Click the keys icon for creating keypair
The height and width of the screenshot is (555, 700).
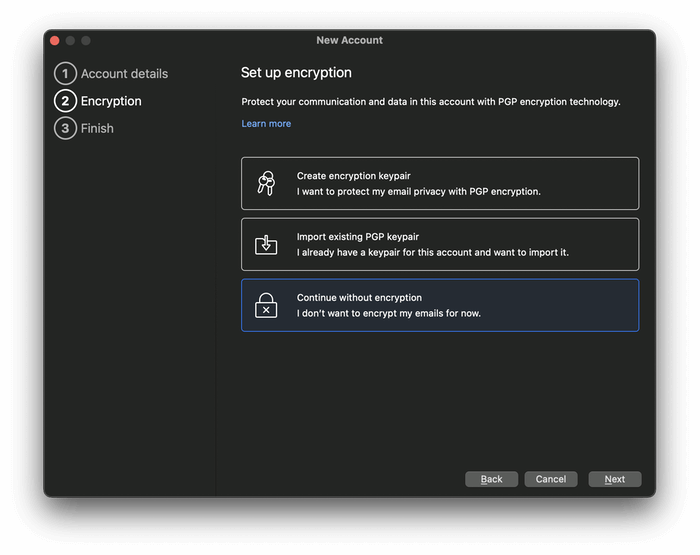(x=265, y=183)
